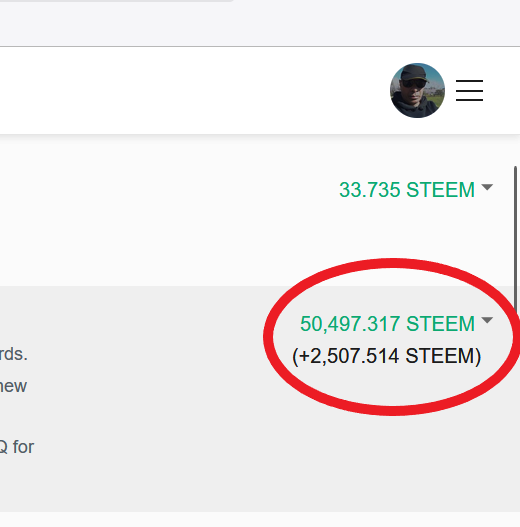Click the (+2,507.514 STEEM) delegation text
Viewport: 520px width, 527px height.
(x=387, y=356)
